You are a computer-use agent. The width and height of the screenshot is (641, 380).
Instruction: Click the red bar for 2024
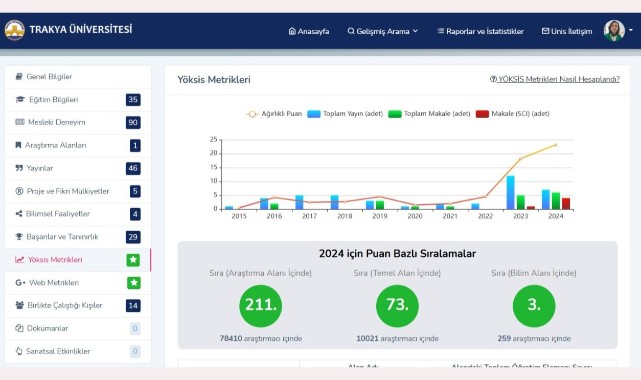[x=566, y=204]
